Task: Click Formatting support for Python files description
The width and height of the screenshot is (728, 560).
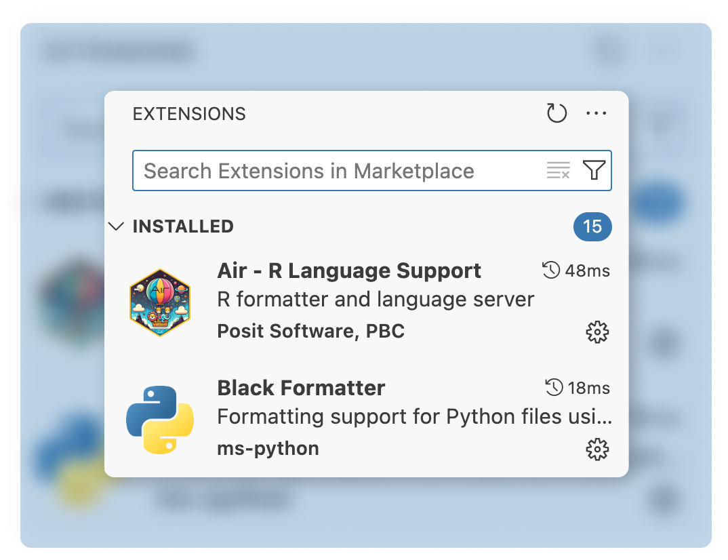Action: tap(415, 416)
